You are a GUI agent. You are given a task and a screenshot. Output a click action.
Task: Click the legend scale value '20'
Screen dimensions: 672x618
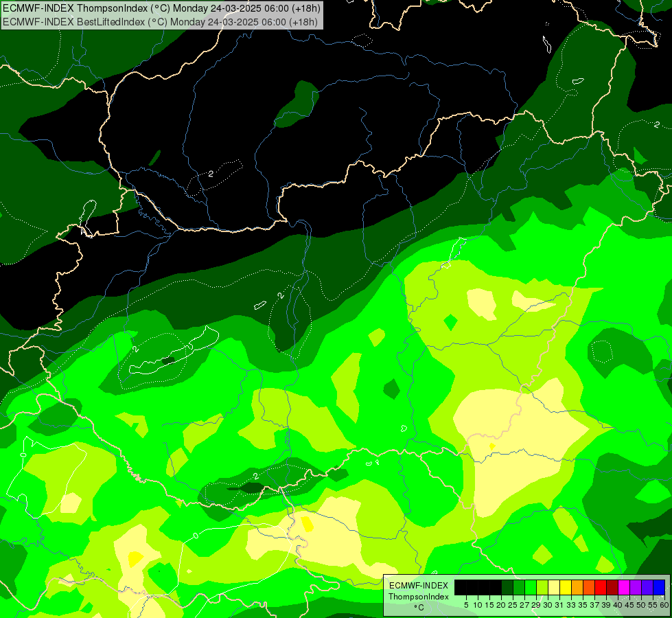coord(501,605)
